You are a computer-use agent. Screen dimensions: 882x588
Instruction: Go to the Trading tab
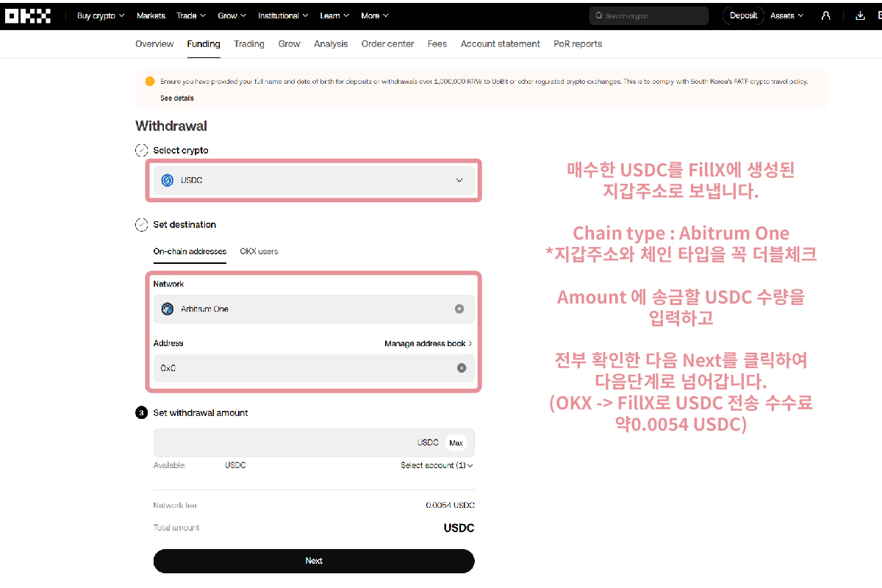(249, 44)
